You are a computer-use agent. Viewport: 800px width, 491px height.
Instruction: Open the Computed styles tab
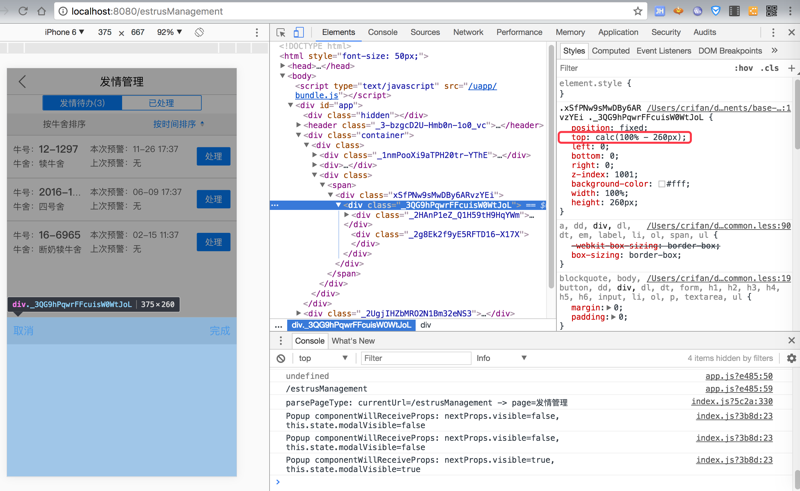click(x=610, y=50)
